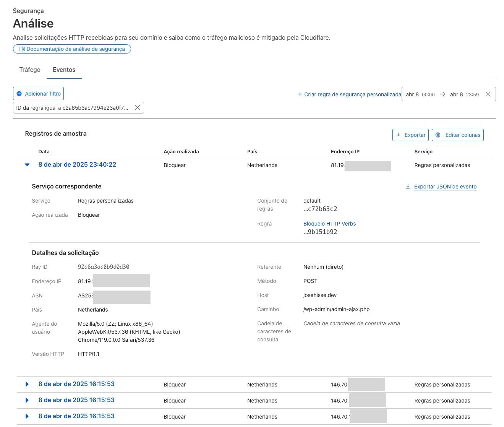Image resolution: width=504 pixels, height=427 pixels.
Task: Expand the last 16:15:53 event row
Action: pyautogui.click(x=27, y=416)
